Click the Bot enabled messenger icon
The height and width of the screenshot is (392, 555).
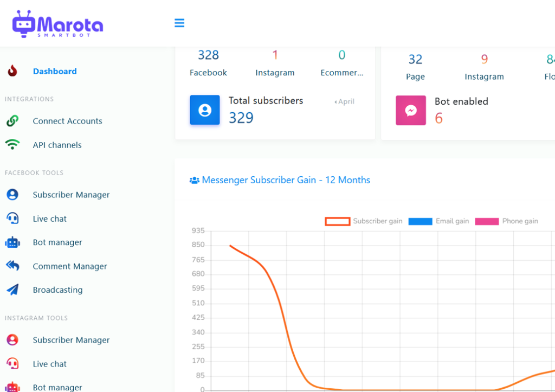click(411, 110)
